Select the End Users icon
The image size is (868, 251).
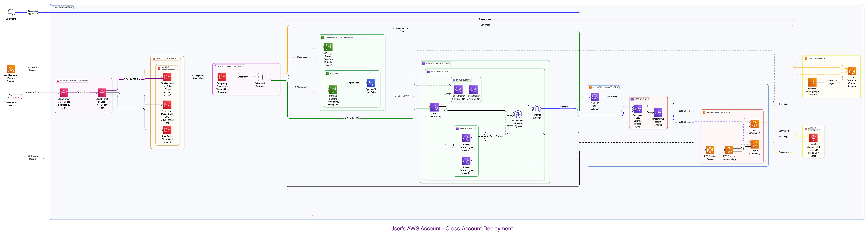11,13
